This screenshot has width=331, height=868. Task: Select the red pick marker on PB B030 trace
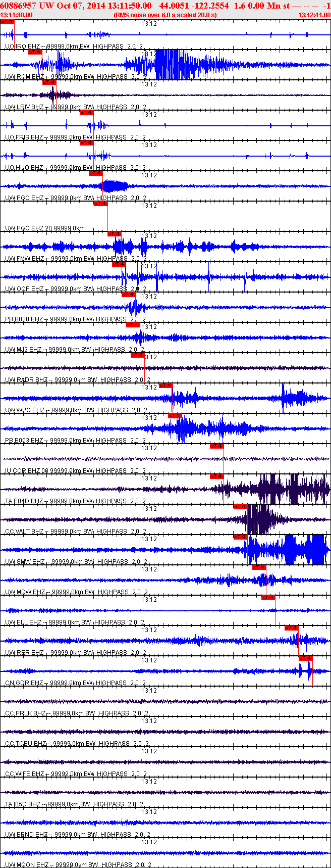(129, 294)
